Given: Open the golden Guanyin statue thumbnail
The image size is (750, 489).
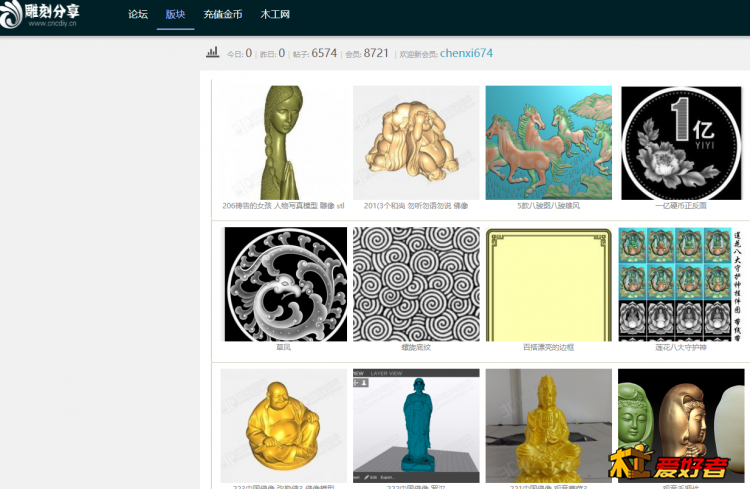Looking at the screenshot, I should click(x=549, y=425).
